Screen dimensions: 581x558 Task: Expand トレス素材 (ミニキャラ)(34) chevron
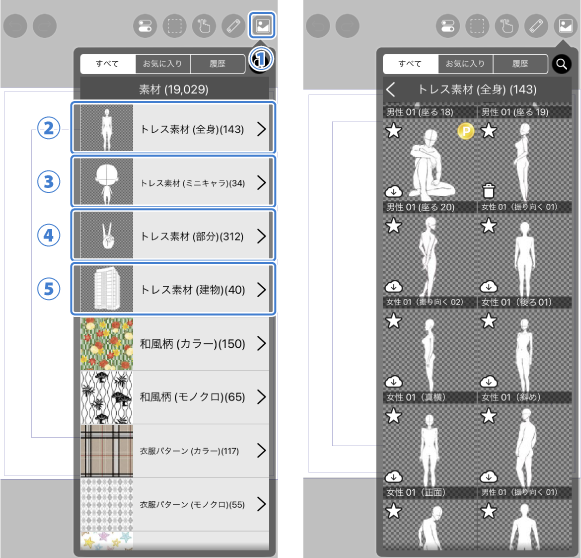pos(262,182)
